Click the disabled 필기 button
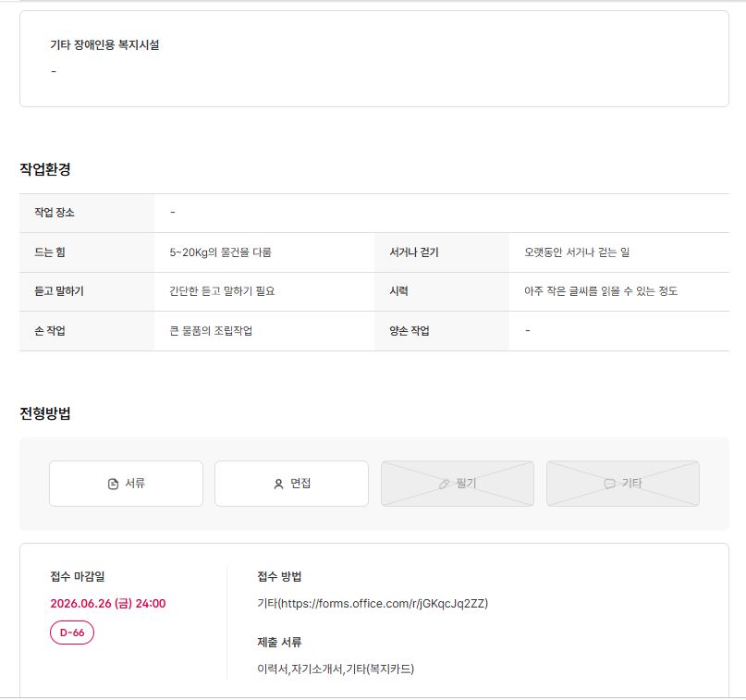Viewport: 746px width, 700px height. (458, 484)
